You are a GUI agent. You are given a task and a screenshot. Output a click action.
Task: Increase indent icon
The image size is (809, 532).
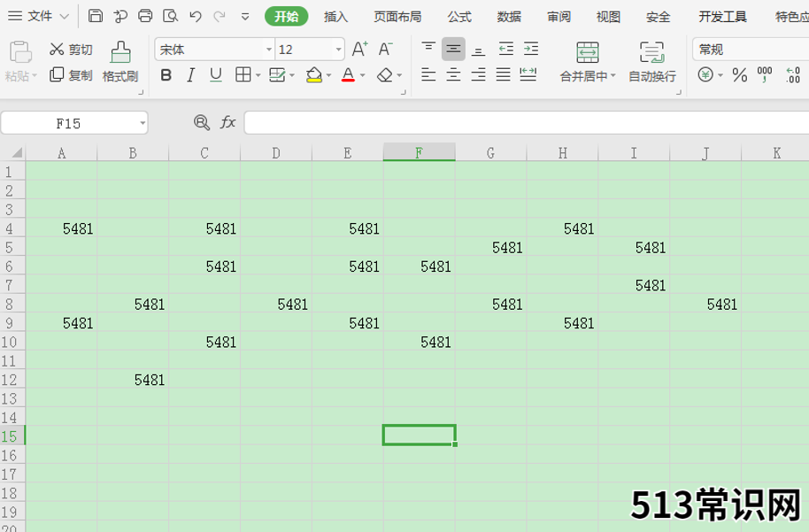[x=531, y=49]
